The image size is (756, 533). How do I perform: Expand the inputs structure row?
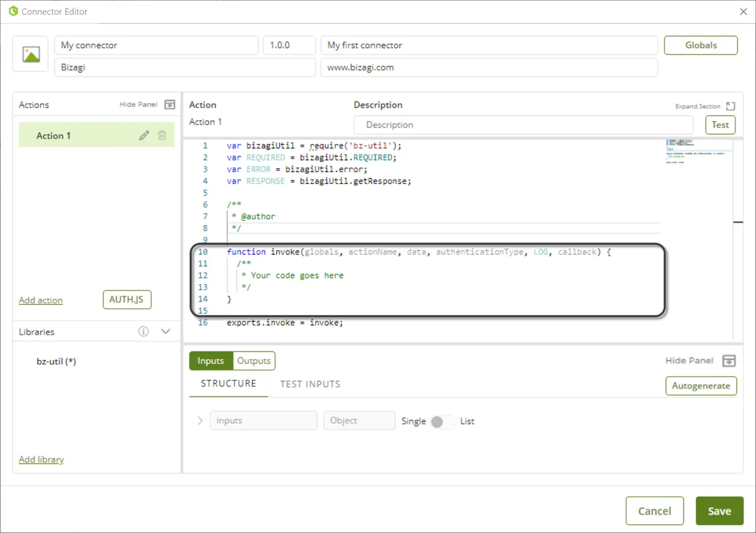[x=200, y=421]
